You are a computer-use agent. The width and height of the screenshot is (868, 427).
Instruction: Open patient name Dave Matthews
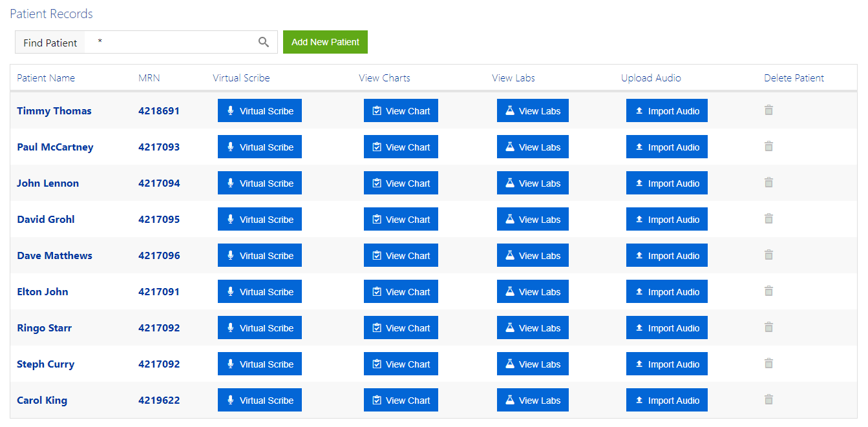[x=54, y=255]
